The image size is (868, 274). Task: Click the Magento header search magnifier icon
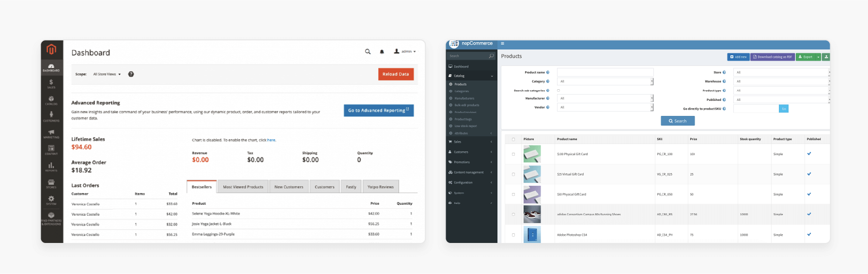point(368,51)
